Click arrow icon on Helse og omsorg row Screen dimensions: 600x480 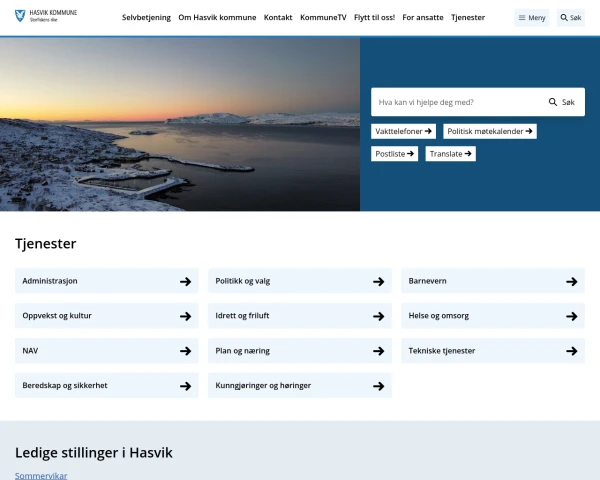coord(572,316)
